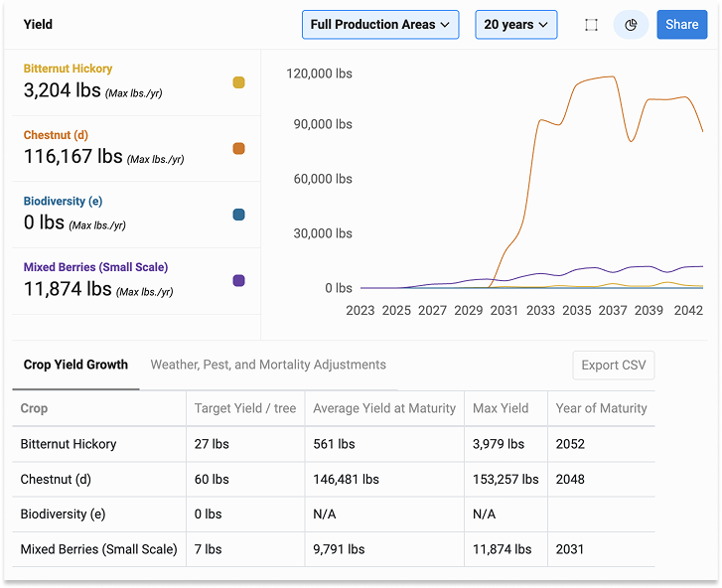Select the Mixed Berries (Small Scale) legend label
Screen dimensions: 722x588
95,267
